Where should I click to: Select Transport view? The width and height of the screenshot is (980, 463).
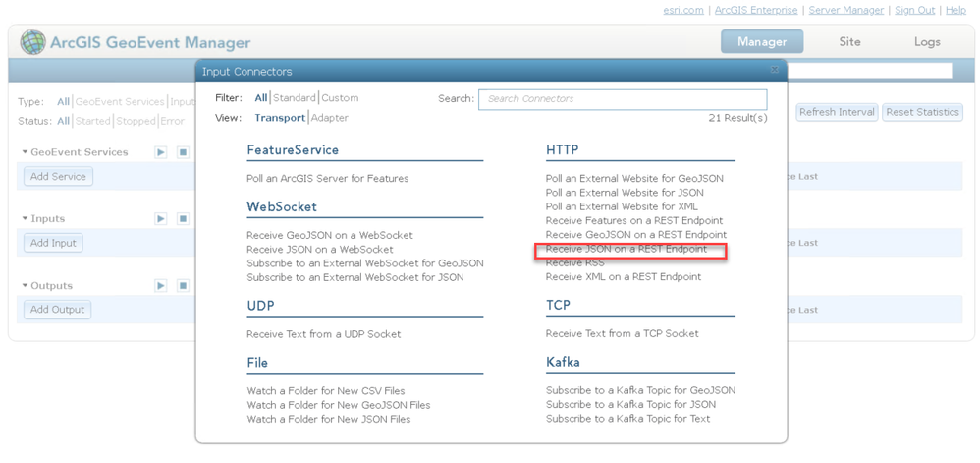(280, 118)
